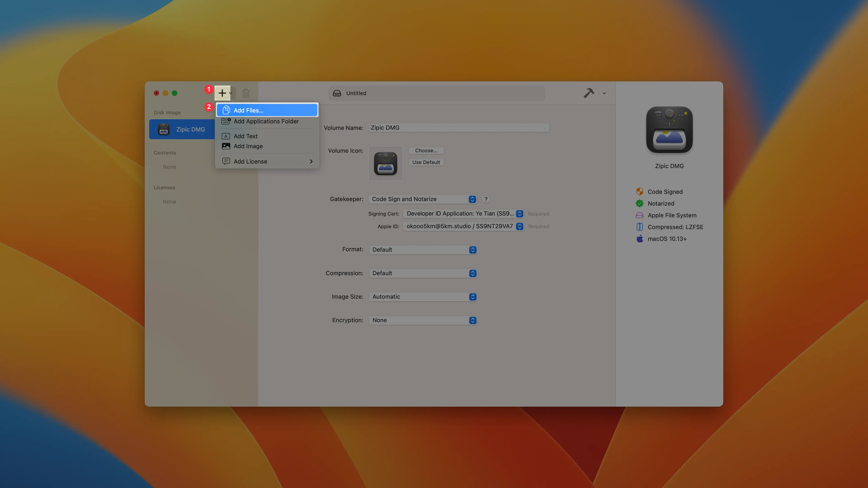
Task: Click the disk icon beside Untitled
Action: point(337,93)
